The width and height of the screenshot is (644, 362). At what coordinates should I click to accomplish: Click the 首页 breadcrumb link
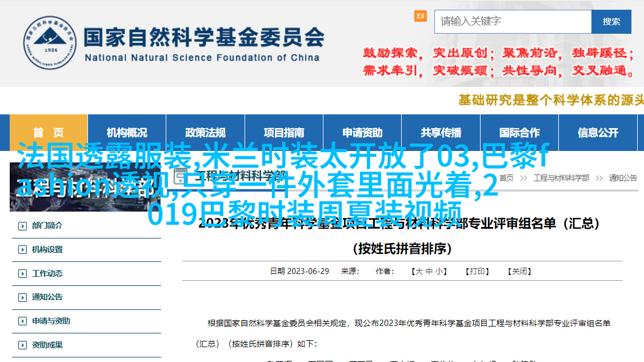[506, 178]
